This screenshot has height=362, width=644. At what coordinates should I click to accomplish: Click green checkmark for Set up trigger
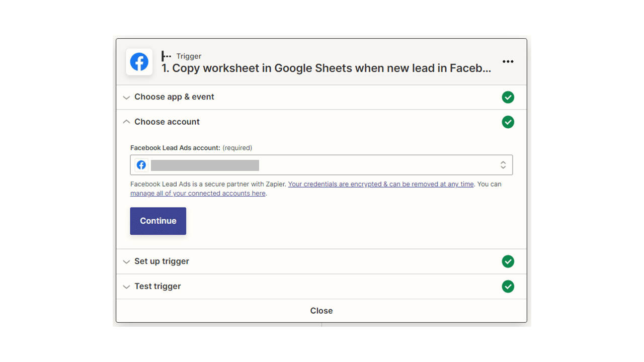[508, 261]
